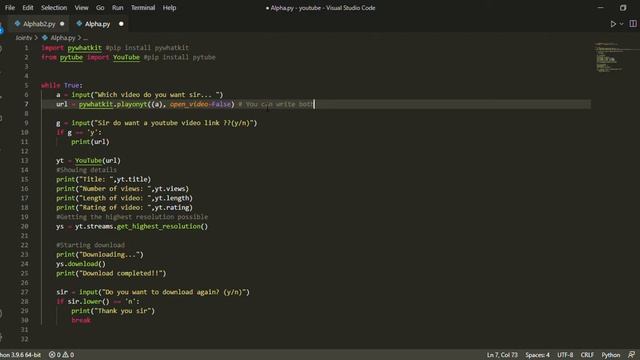This screenshot has height=360, width=640.
Task: Click 'yt.views' on line 16
Action: pyautogui.click(x=170, y=189)
